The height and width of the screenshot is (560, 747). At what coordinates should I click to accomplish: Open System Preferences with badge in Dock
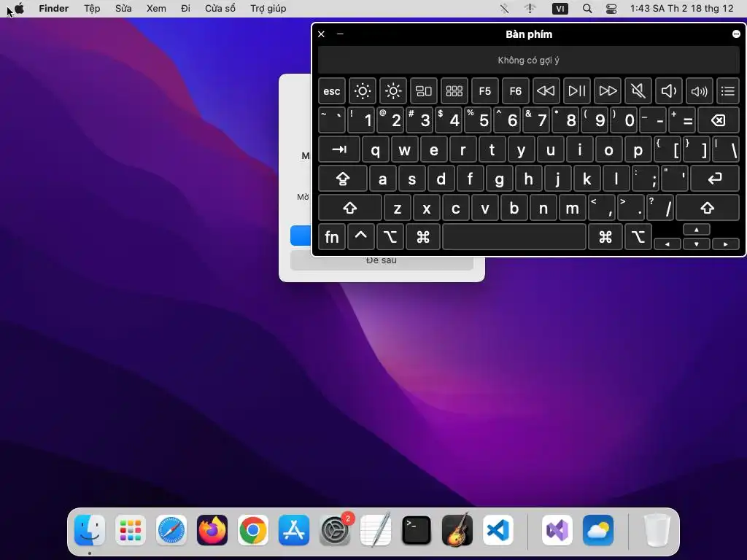[335, 530]
